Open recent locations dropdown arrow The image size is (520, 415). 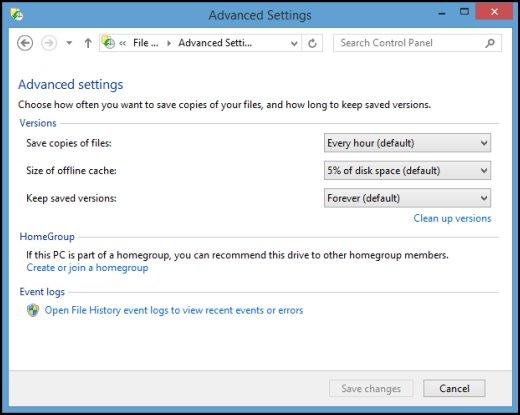[69, 43]
